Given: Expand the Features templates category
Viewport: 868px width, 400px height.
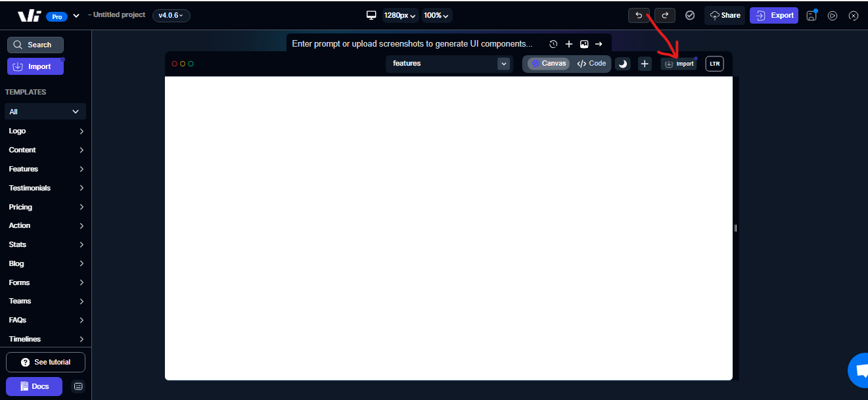Looking at the screenshot, I should click(45, 169).
